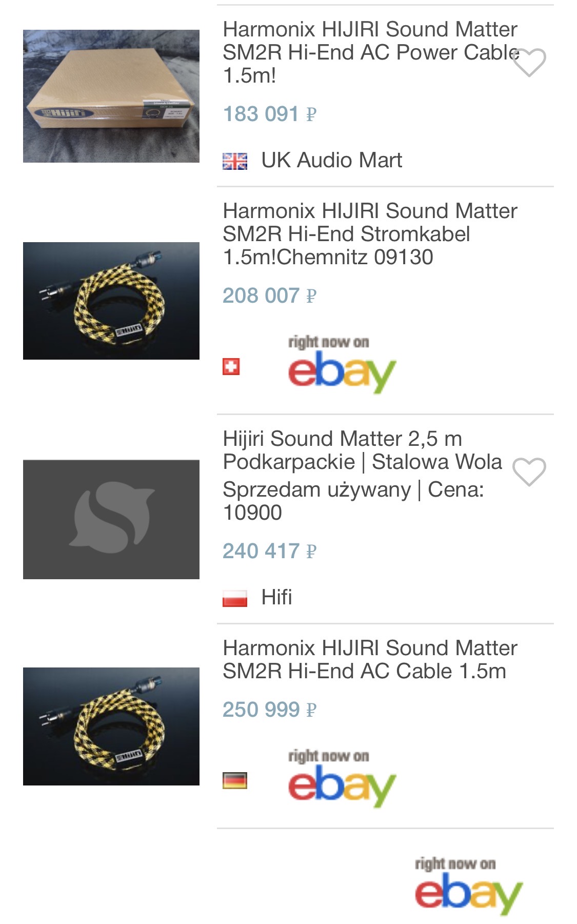Screen dimensions: 577x924
Task: Open the Stromkabel yellow cable photo
Action: pos(111,301)
